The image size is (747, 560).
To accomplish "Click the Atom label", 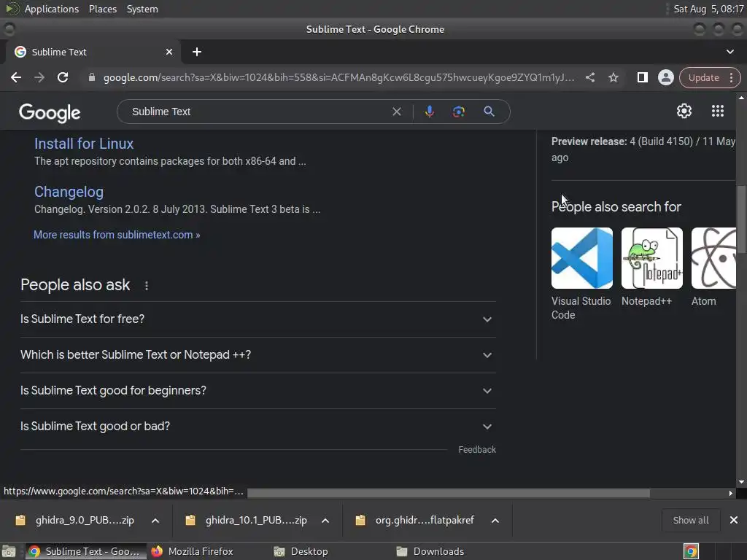I will [704, 301].
